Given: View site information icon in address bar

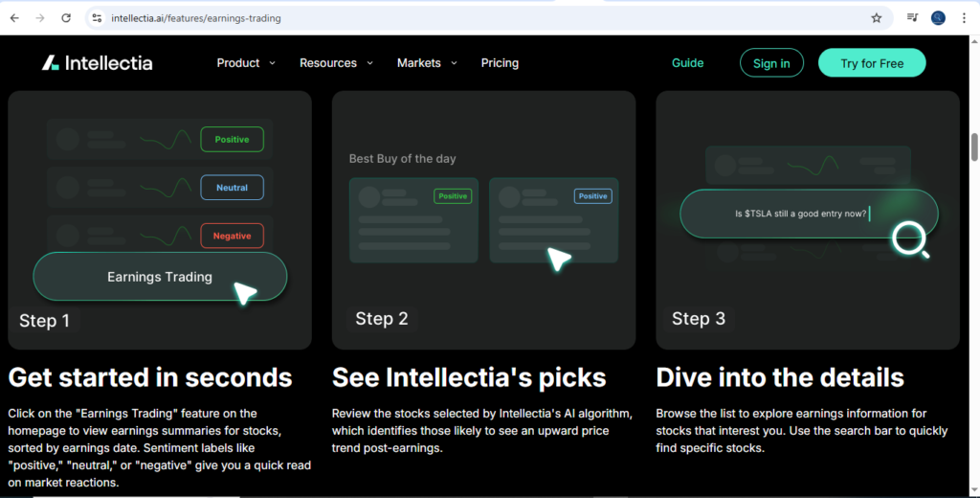Looking at the screenshot, I should [97, 18].
